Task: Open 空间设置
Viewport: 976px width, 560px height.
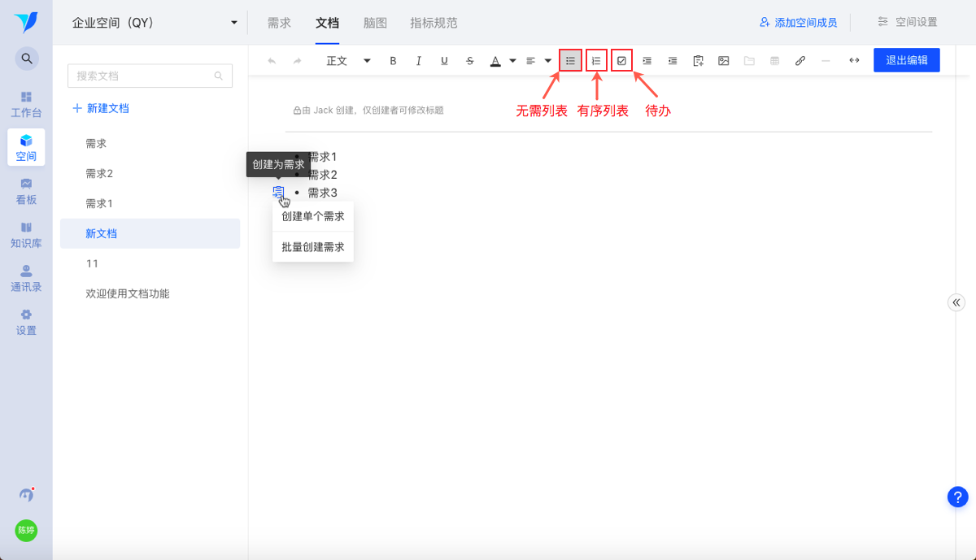Action: point(908,23)
